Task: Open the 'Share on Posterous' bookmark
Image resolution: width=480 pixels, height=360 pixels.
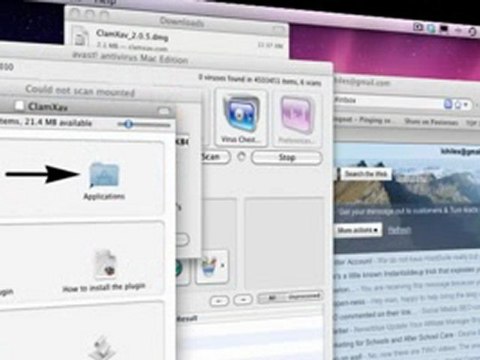Action: 431,122
